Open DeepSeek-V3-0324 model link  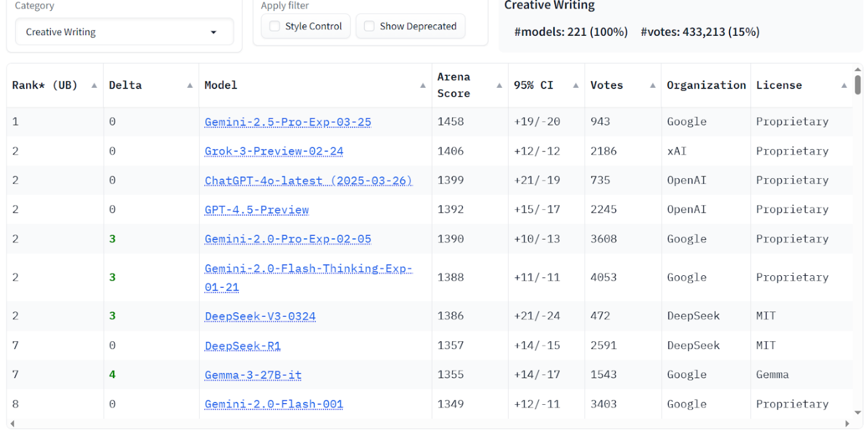click(x=260, y=316)
